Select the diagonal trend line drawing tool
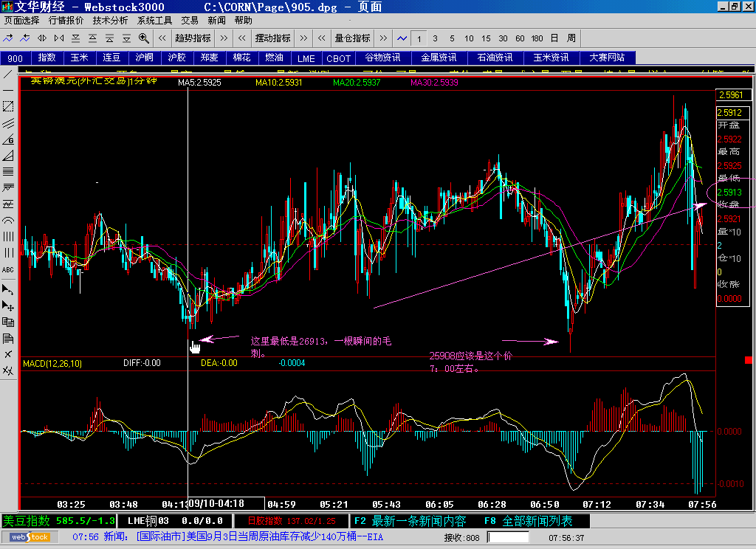756x549 pixels. coord(7,74)
